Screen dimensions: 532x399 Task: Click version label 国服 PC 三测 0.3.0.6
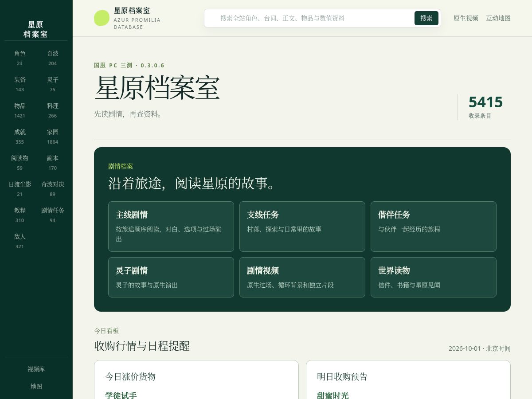pos(129,66)
